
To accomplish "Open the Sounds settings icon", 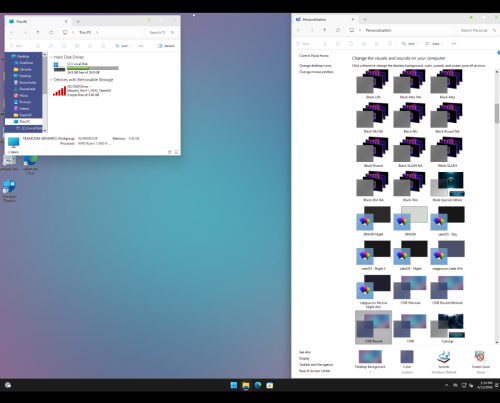I will (x=444, y=357).
